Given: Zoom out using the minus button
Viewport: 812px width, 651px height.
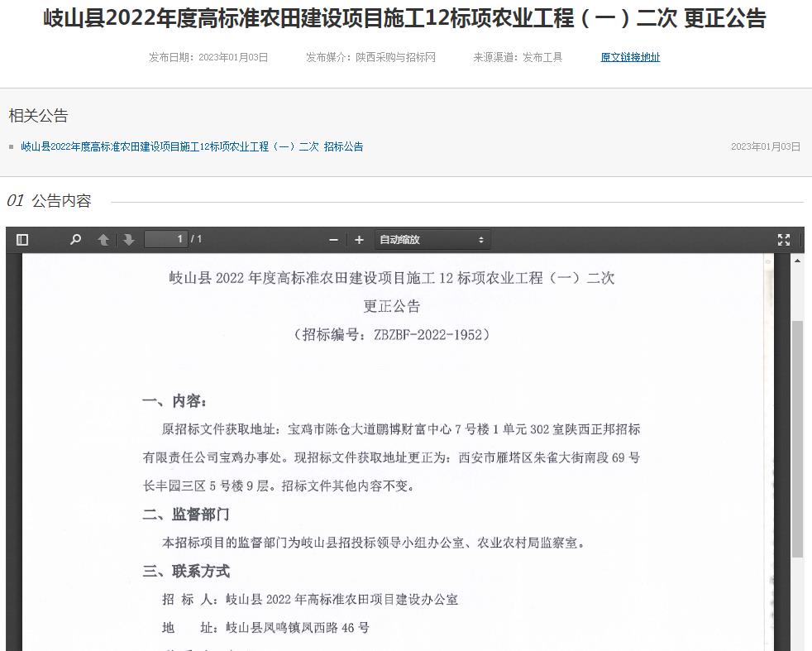Looking at the screenshot, I should coord(334,240).
